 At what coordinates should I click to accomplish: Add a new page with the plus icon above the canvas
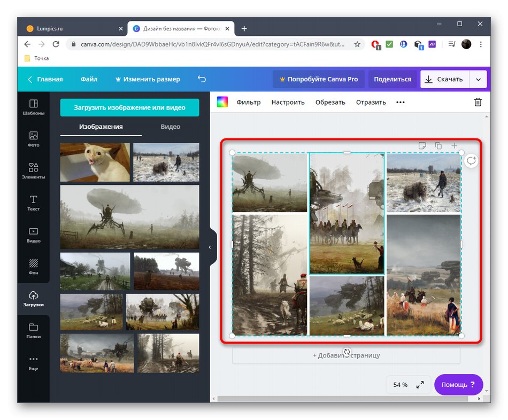[454, 146]
